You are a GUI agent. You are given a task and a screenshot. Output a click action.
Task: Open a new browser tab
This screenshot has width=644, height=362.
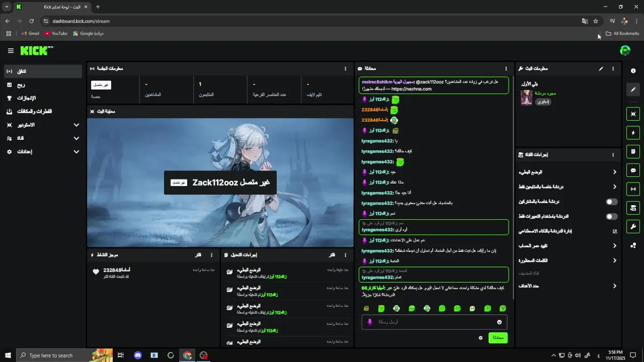(x=98, y=7)
